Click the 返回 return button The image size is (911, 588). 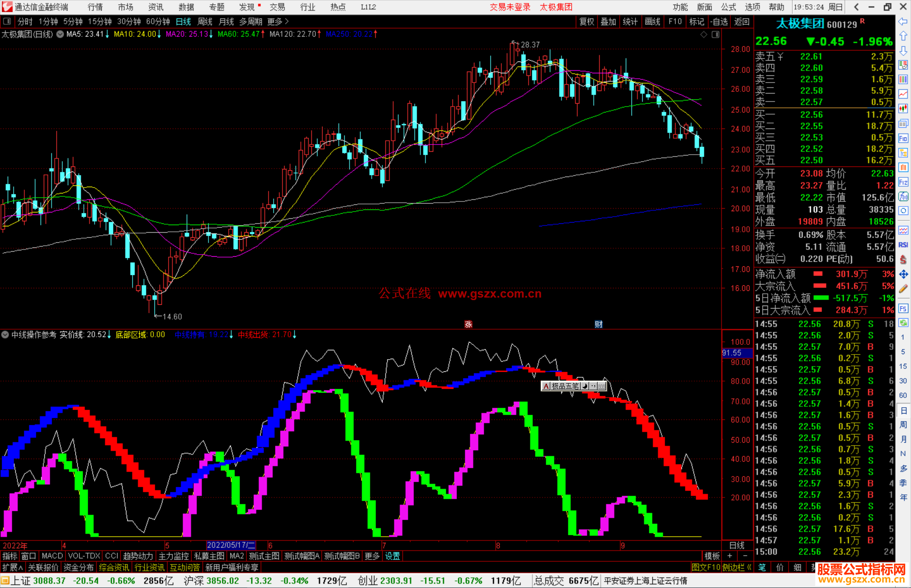(x=742, y=21)
